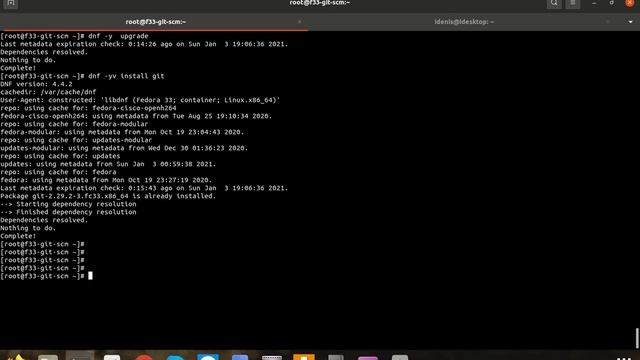This screenshot has height=360, width=640.
Task: Switch to the root@f33-git-scm tab
Action: [x=156, y=22]
